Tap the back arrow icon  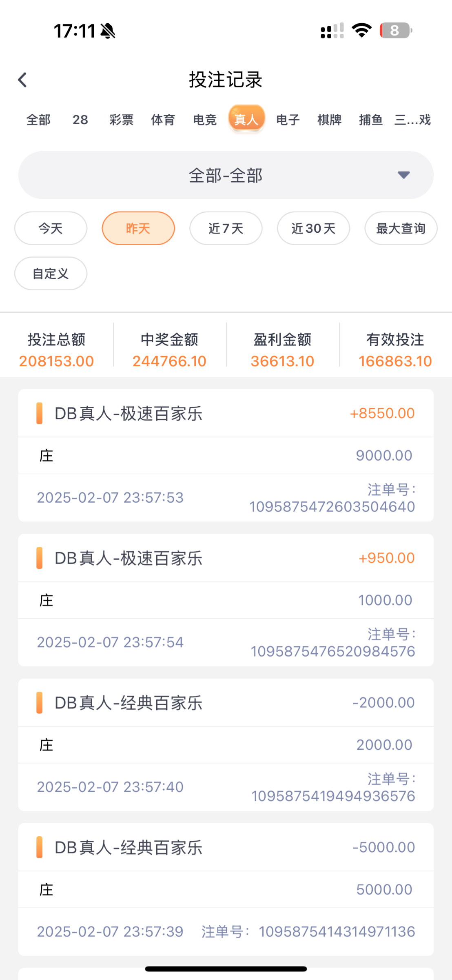[22, 80]
